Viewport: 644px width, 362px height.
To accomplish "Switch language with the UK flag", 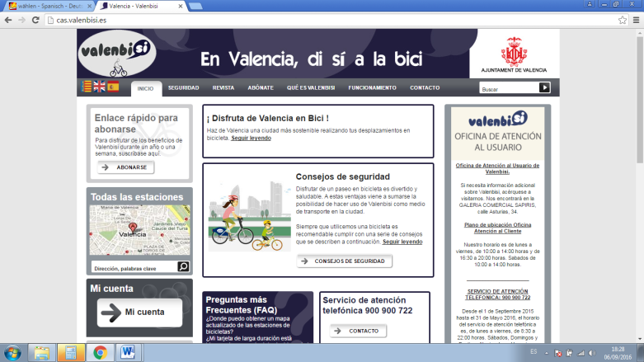I will (100, 87).
